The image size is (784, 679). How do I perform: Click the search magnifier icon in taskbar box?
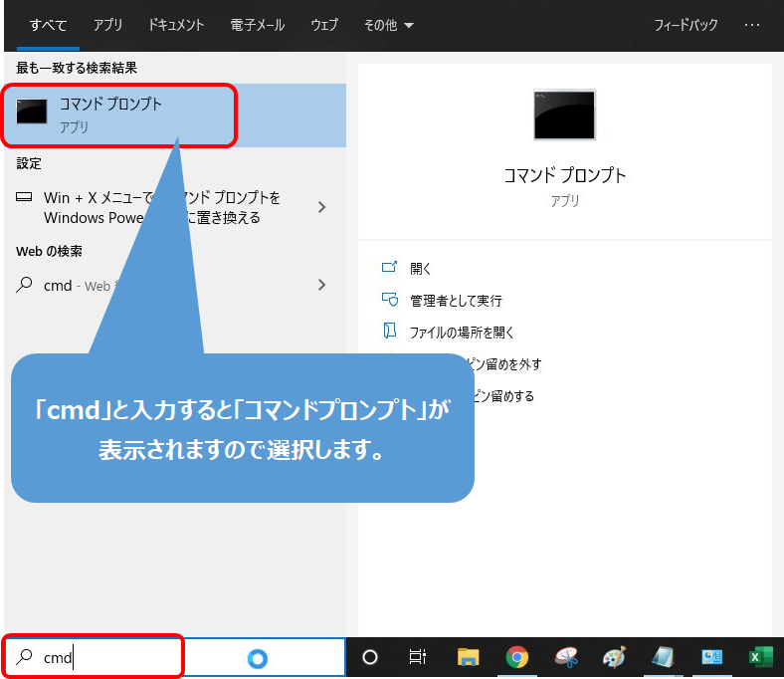pyautogui.click(x=24, y=656)
